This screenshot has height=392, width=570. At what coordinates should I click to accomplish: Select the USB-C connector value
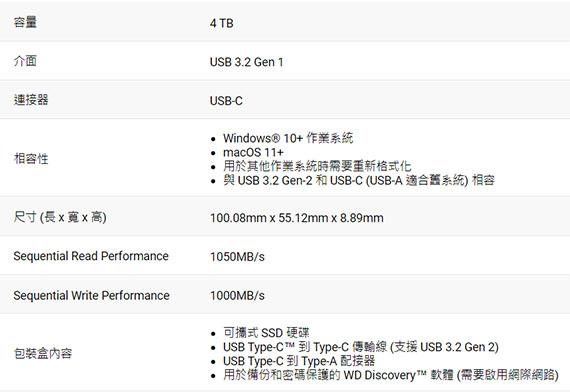coord(226,101)
